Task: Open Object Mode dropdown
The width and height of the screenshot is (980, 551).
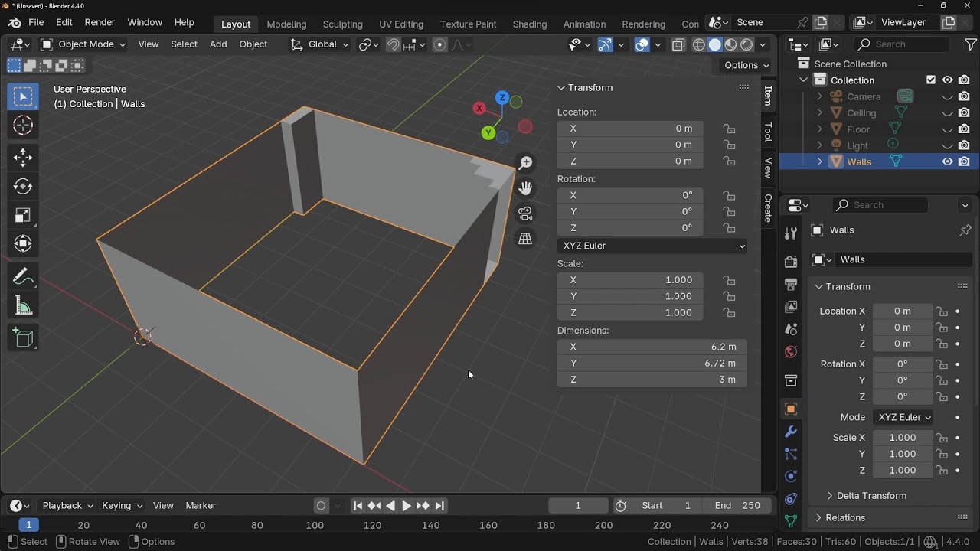Action: (83, 44)
